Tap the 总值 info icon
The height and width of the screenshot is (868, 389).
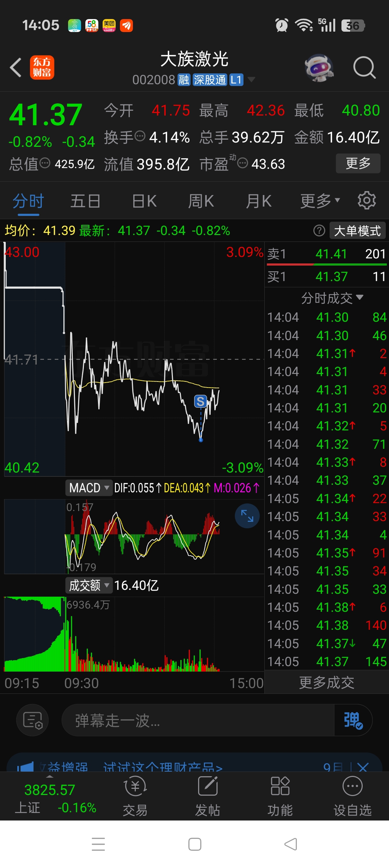point(45,163)
